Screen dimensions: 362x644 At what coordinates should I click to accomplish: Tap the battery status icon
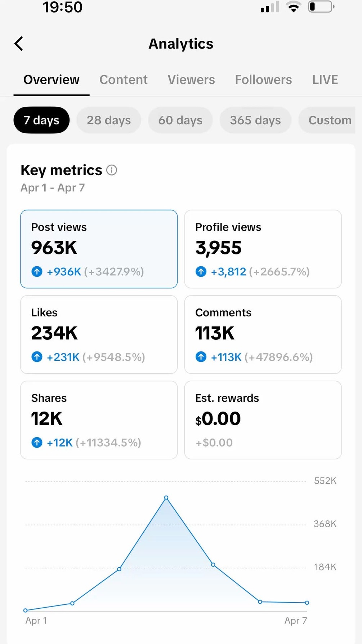[x=321, y=7]
